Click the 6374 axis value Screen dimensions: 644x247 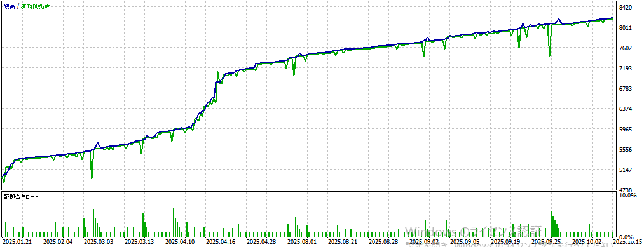[x=626, y=109]
